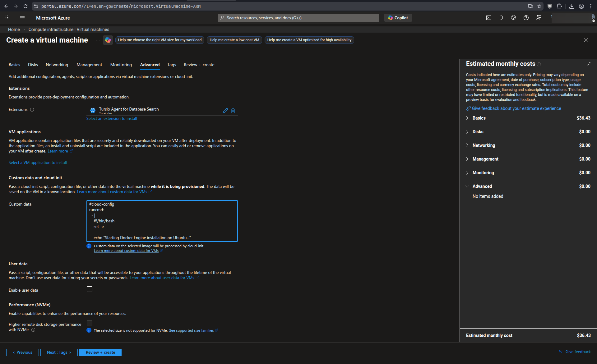Open the portal hamburger menu
The height and width of the screenshot is (364, 597).
pos(22,18)
